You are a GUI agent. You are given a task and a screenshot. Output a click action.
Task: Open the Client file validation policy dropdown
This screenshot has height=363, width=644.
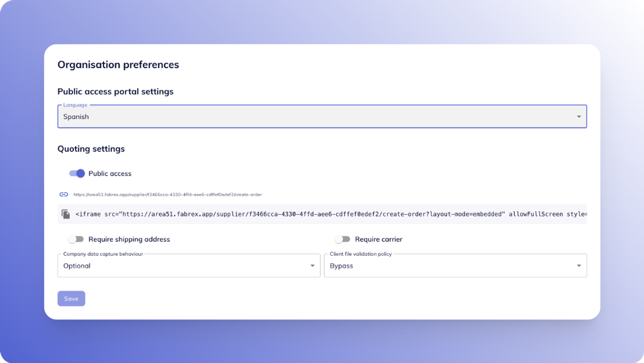point(456,266)
